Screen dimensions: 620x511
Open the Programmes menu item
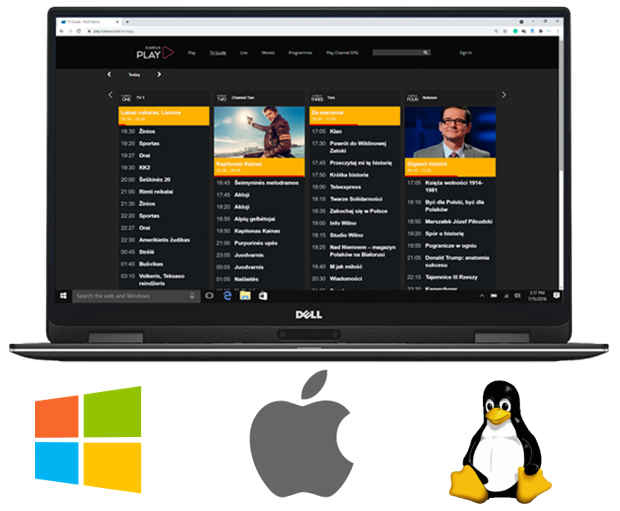301,52
